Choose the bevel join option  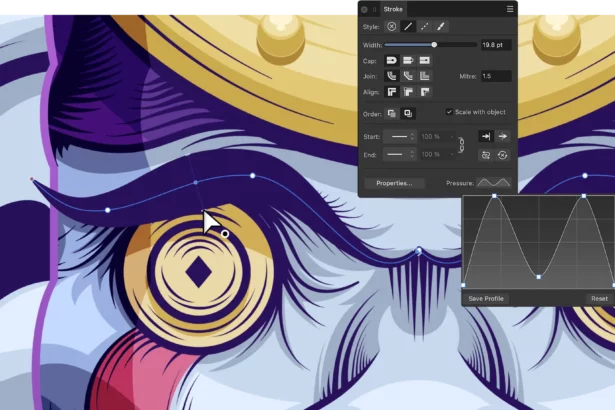pos(408,76)
